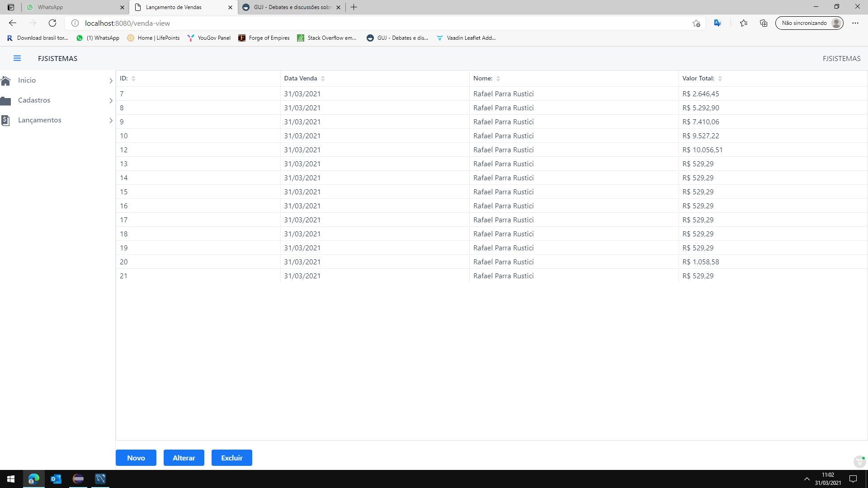Click the Alterar button
Viewport: 868px width, 488px height.
click(184, 458)
